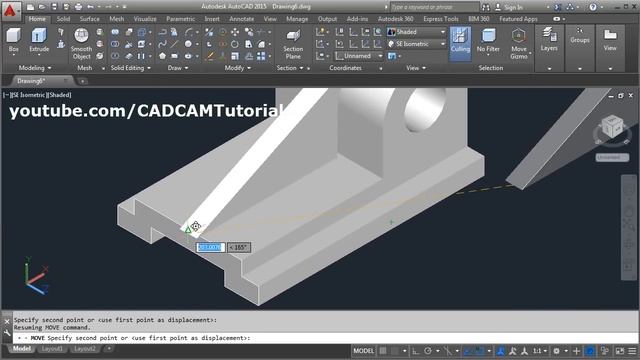Viewport: 640px width, 360px height.
Task: Click the Line tool in Draw panel
Action: 175,44
